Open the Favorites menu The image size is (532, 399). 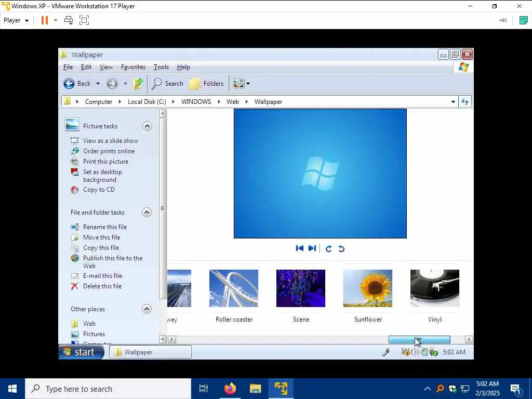coord(133,67)
